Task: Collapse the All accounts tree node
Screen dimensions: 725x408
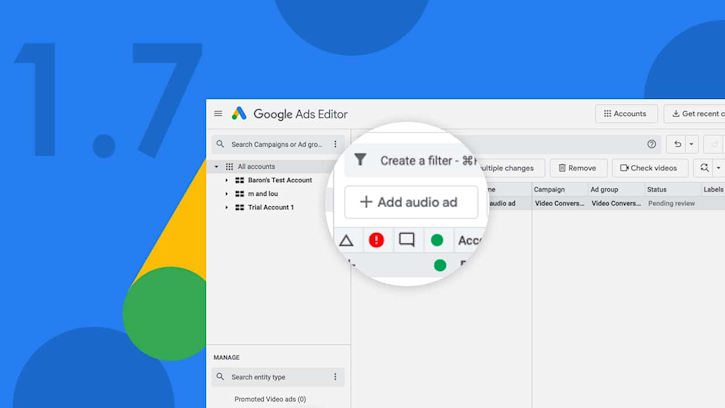Action: tap(216, 167)
